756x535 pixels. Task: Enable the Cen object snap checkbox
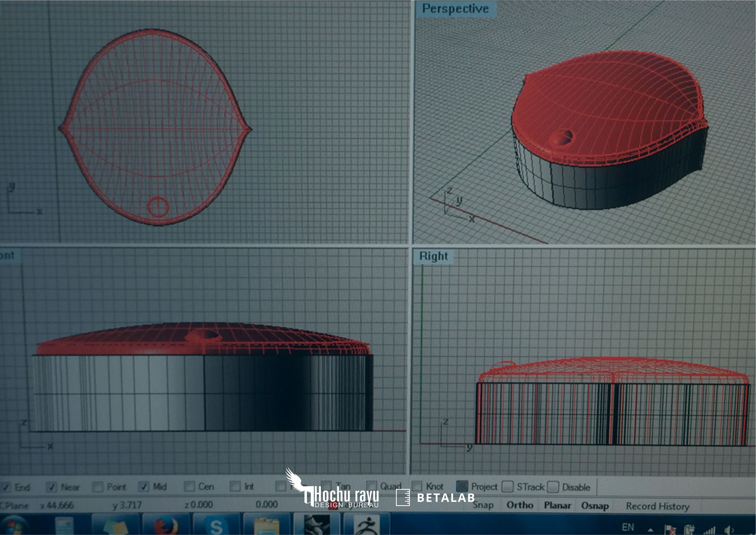pos(189,487)
